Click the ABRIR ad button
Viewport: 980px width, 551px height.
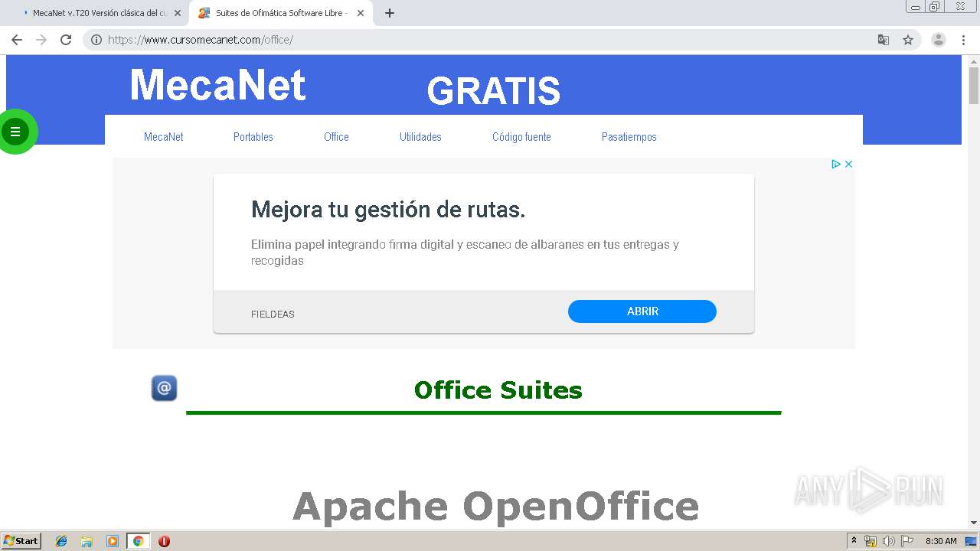642,311
